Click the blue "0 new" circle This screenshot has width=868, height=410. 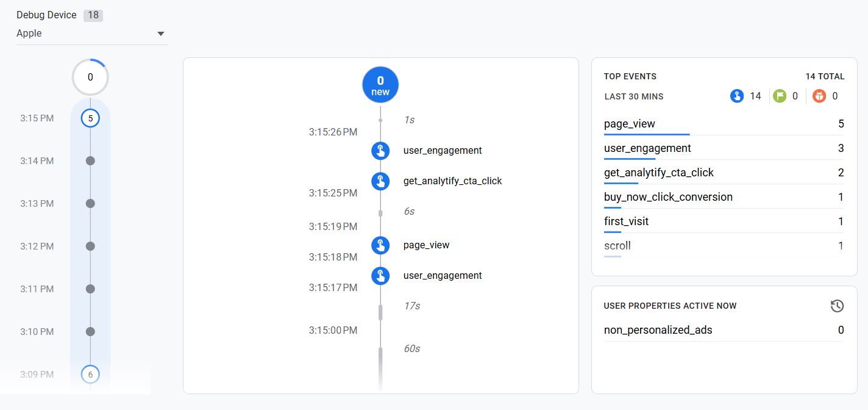tap(380, 85)
